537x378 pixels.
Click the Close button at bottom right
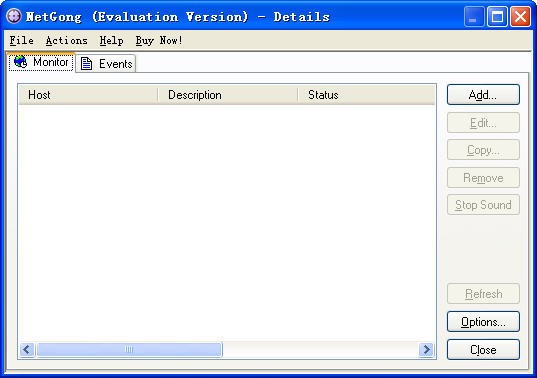(x=483, y=350)
